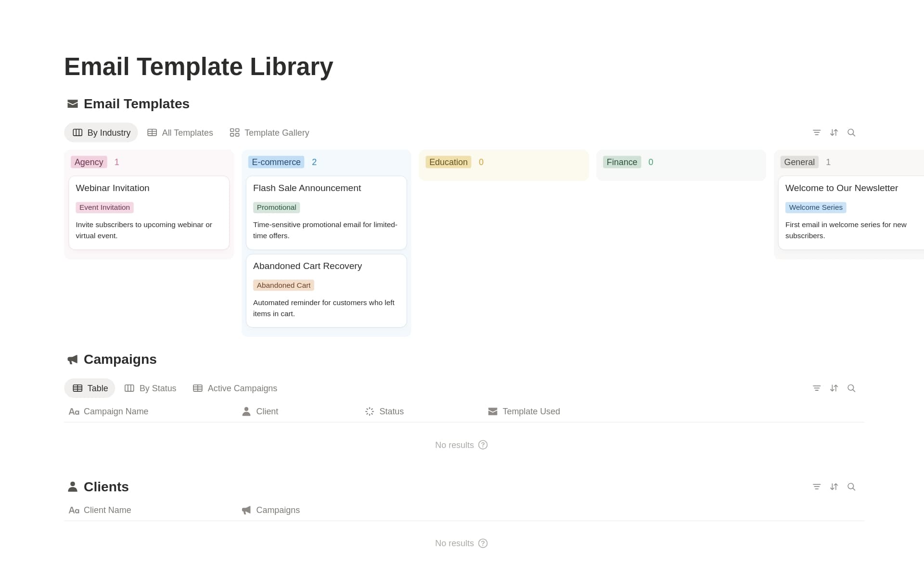Open filter options for Clients database
This screenshot has height=577, width=924.
click(x=817, y=487)
